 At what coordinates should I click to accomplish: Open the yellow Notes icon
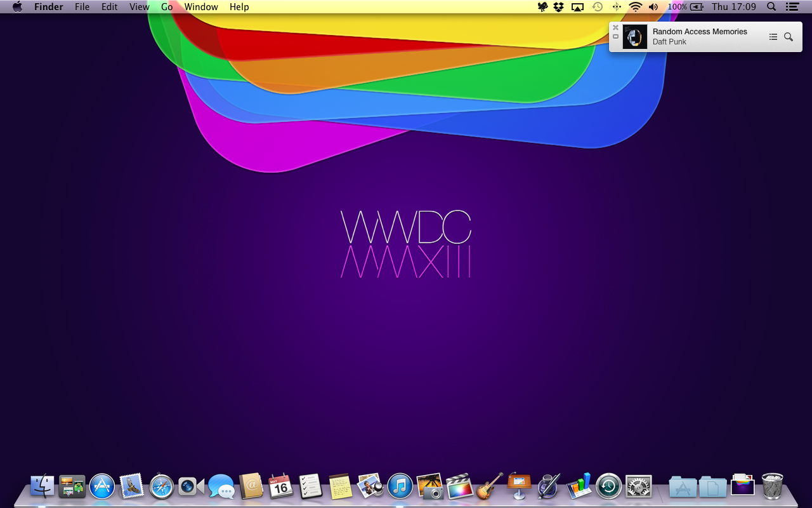(x=340, y=486)
